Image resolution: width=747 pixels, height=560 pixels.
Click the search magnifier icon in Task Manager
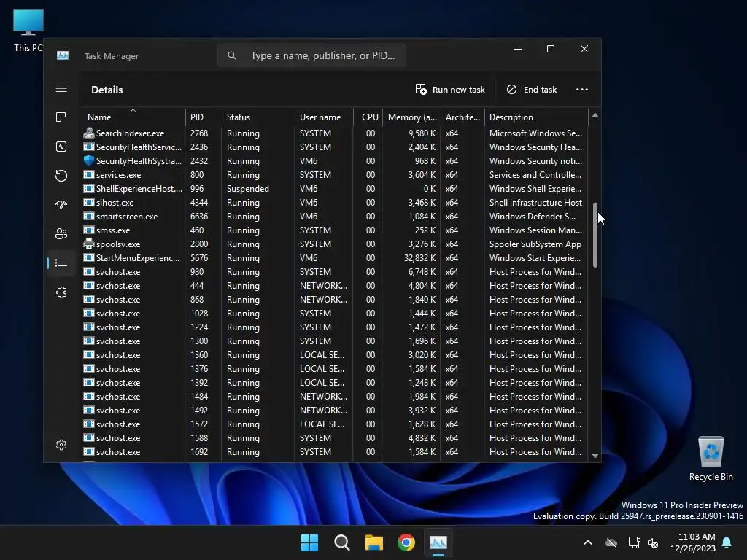coord(231,55)
